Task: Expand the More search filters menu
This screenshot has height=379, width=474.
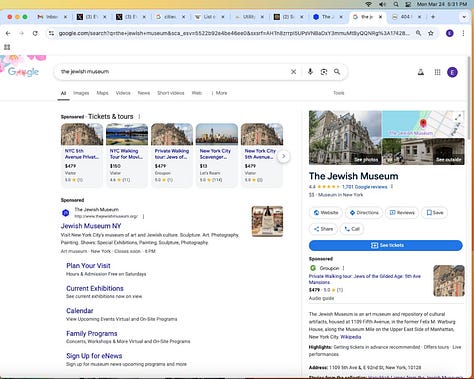Action: point(219,93)
